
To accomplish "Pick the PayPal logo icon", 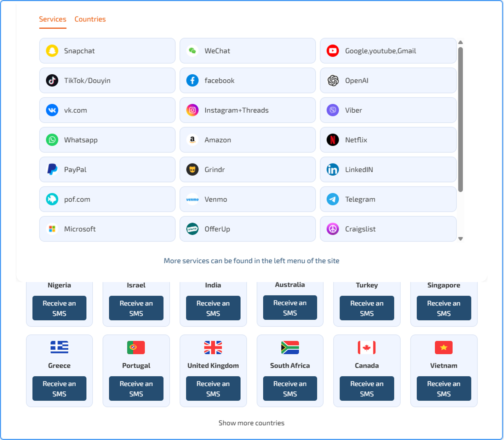I will (x=52, y=169).
